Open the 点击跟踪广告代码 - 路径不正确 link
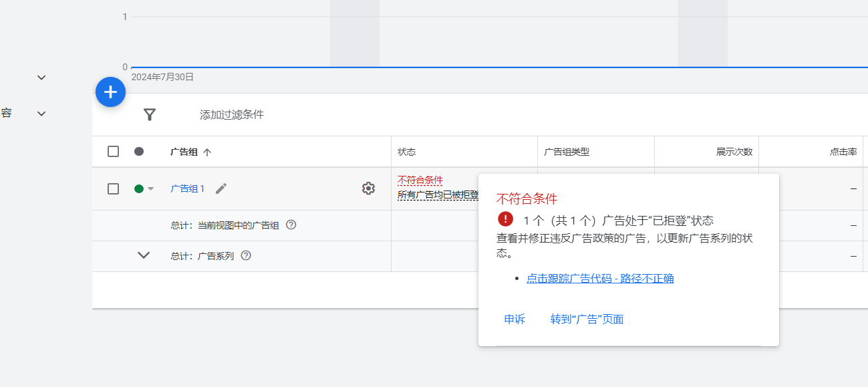Viewport: 868px width, 387px height. [600, 279]
